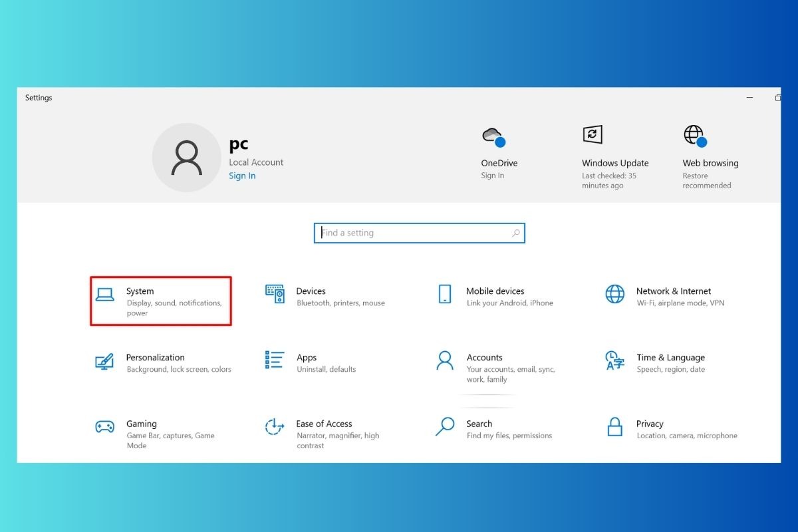Screen dimensions: 798x532
Task: Click the System laptop icon
Action: pyautogui.click(x=105, y=295)
